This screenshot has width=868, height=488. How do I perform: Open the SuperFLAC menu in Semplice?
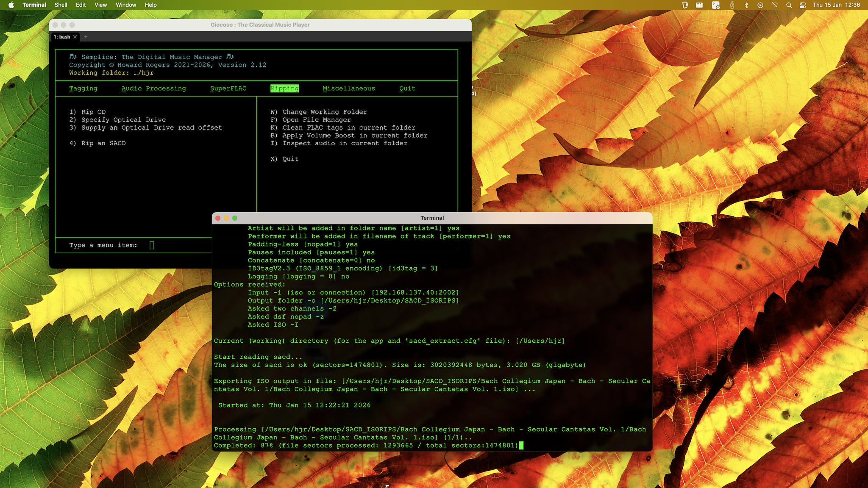tap(228, 88)
